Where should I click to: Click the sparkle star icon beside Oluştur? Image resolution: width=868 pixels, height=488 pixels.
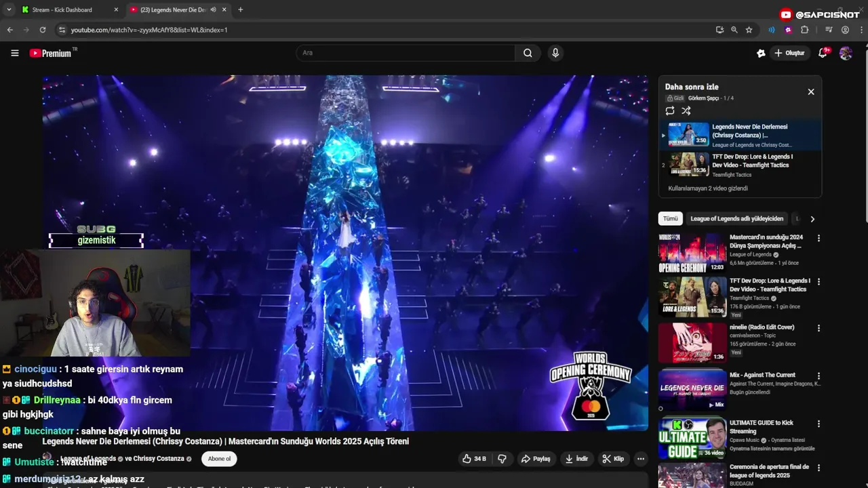(761, 53)
